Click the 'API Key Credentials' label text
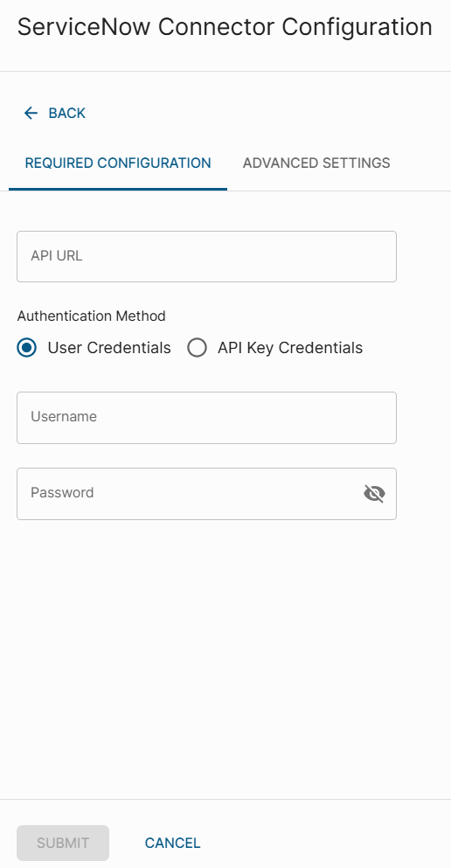The width and height of the screenshot is (451, 868). click(x=290, y=348)
